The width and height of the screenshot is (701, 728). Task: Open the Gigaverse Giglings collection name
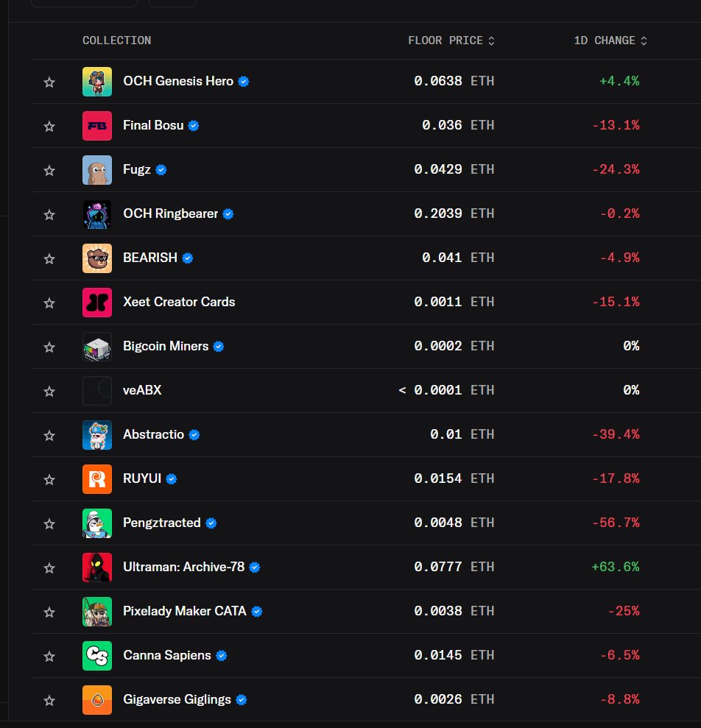pos(177,699)
